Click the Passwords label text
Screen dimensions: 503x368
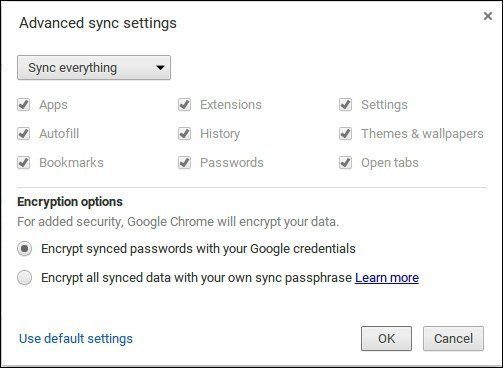232,163
